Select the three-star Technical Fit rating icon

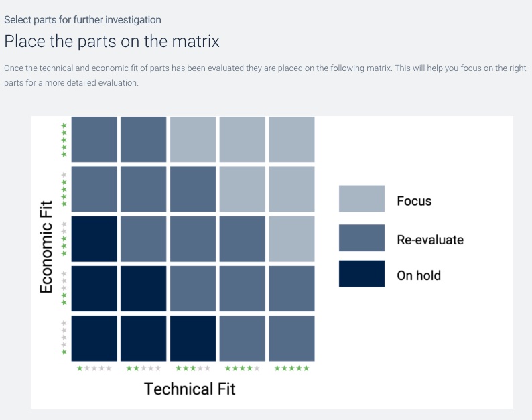point(193,368)
